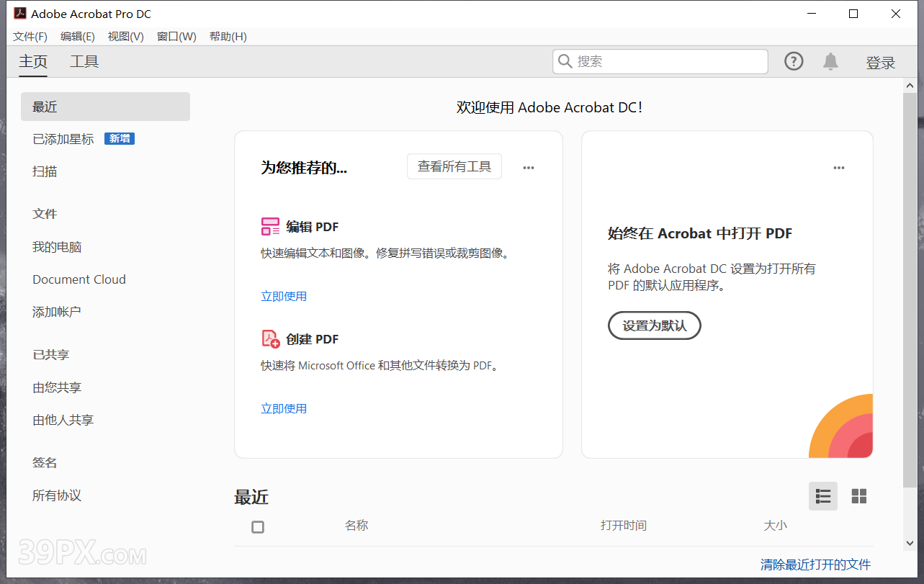This screenshot has height=584, width=924.
Task: Click the 打开时间 column header
Action: click(624, 526)
